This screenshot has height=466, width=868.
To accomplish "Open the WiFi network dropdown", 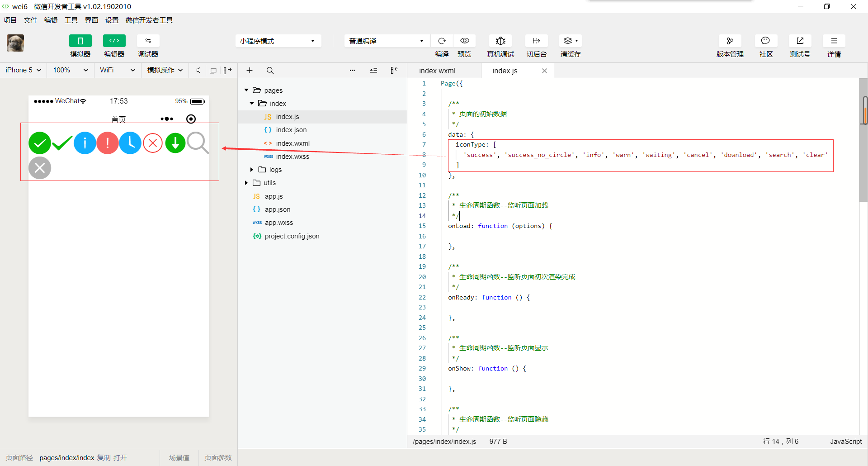I will pyautogui.click(x=118, y=70).
